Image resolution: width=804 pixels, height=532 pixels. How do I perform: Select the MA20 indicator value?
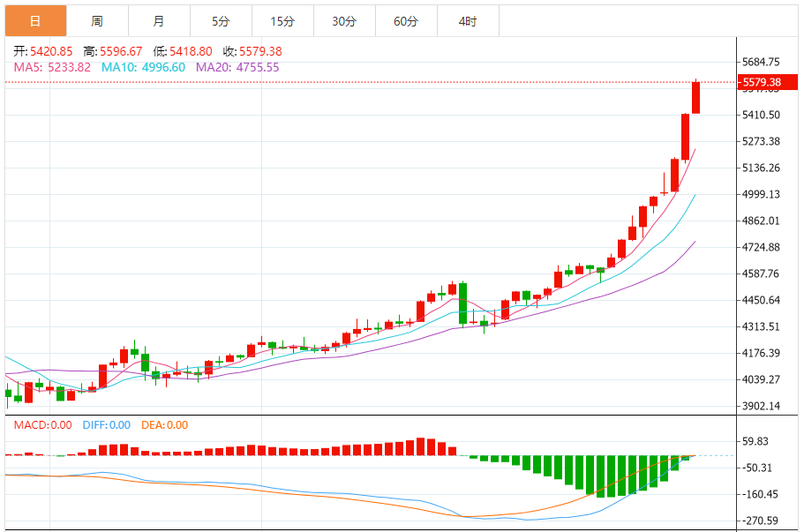[237, 67]
